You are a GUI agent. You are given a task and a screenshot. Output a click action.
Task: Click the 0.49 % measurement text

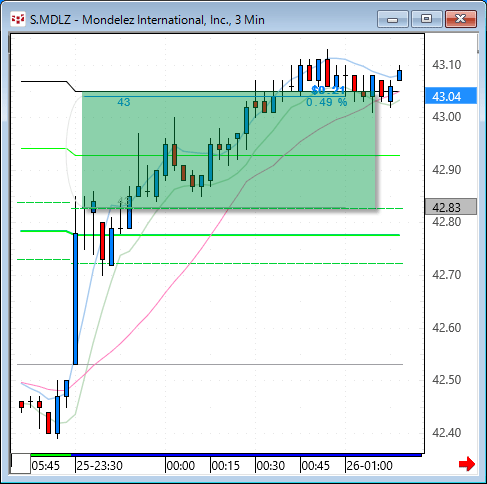coord(327,102)
